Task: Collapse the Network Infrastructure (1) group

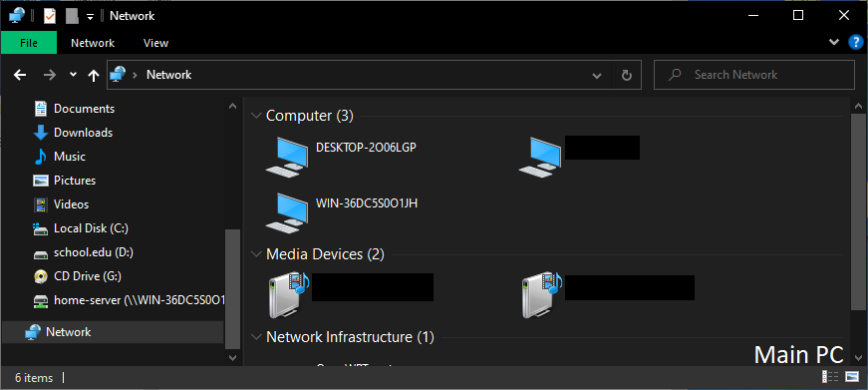Action: point(256,337)
